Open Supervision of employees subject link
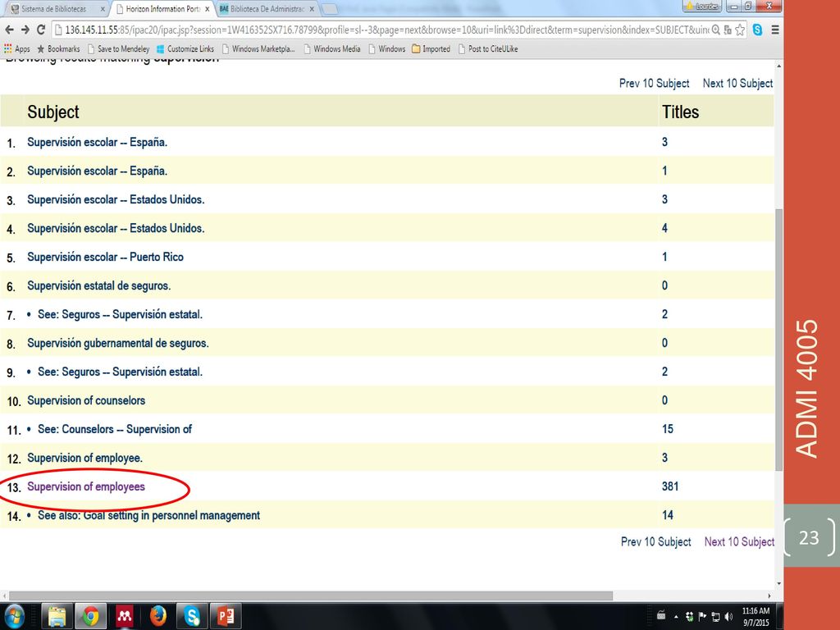Image resolution: width=840 pixels, height=630 pixels. 86,486
